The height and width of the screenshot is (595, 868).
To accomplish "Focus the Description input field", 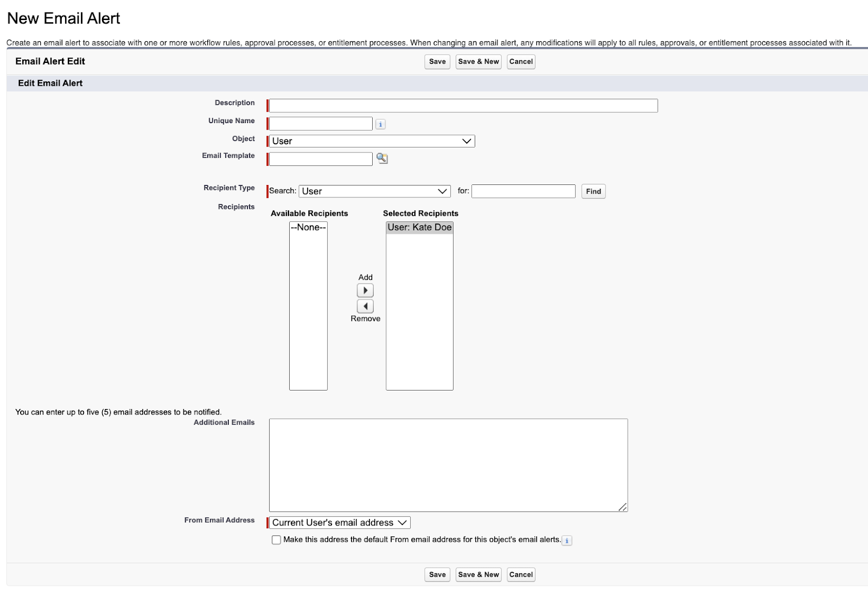I will click(463, 106).
